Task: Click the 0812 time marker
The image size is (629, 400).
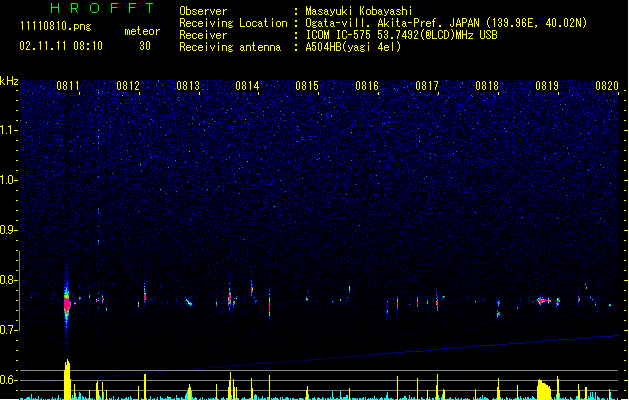Action: pyautogui.click(x=128, y=86)
